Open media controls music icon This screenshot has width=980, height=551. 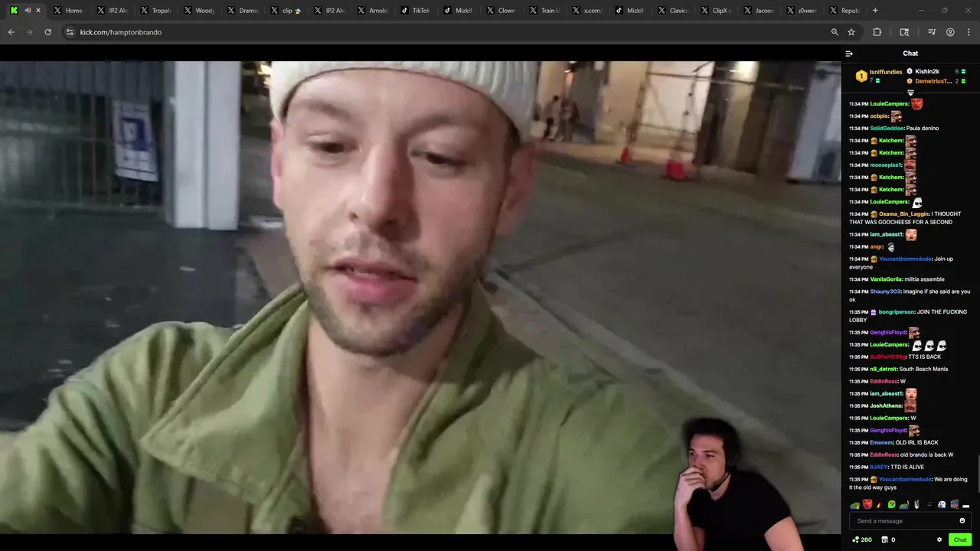point(932,32)
